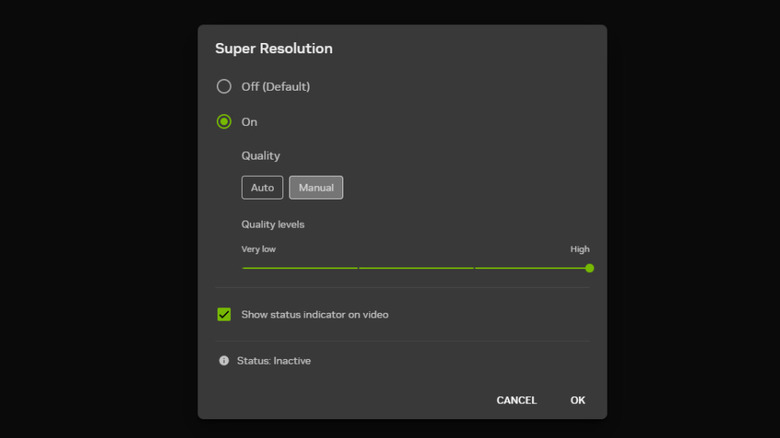Image resolution: width=780 pixels, height=438 pixels.
Task: Switch quality mode to Auto
Action: [262, 188]
